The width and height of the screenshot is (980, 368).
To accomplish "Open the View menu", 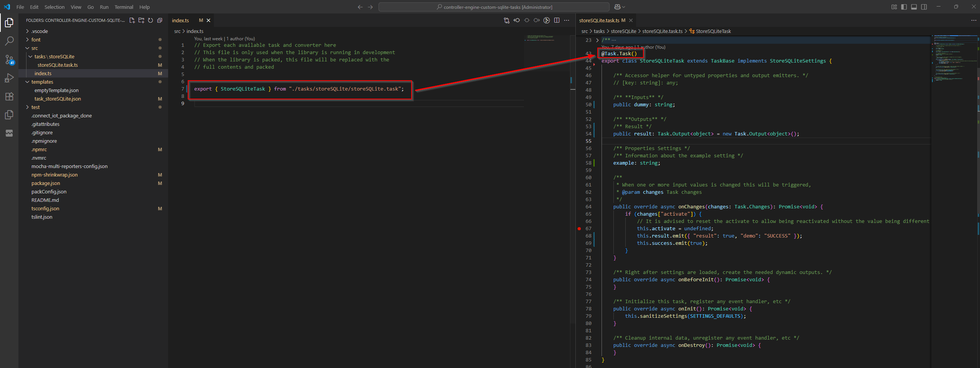I will click(x=76, y=7).
